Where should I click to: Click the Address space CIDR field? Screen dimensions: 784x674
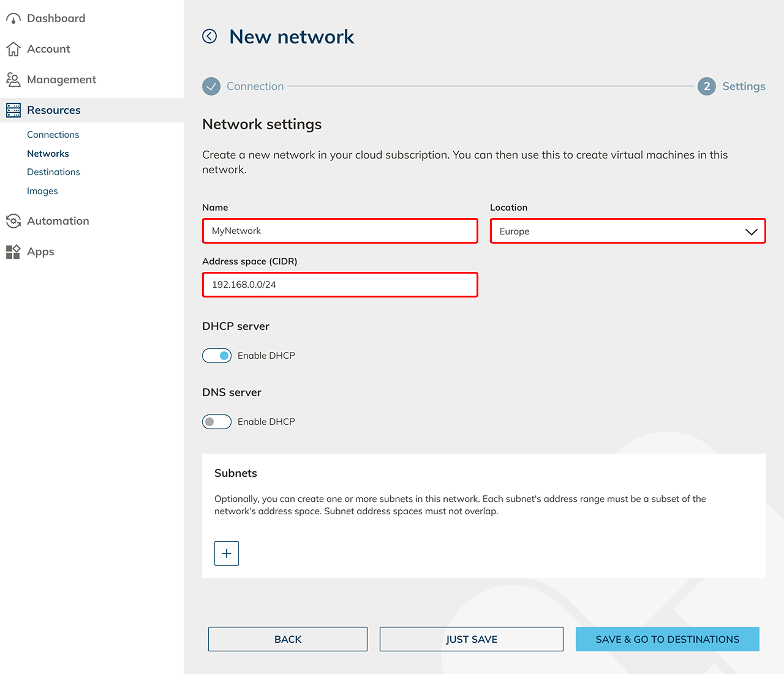click(340, 285)
